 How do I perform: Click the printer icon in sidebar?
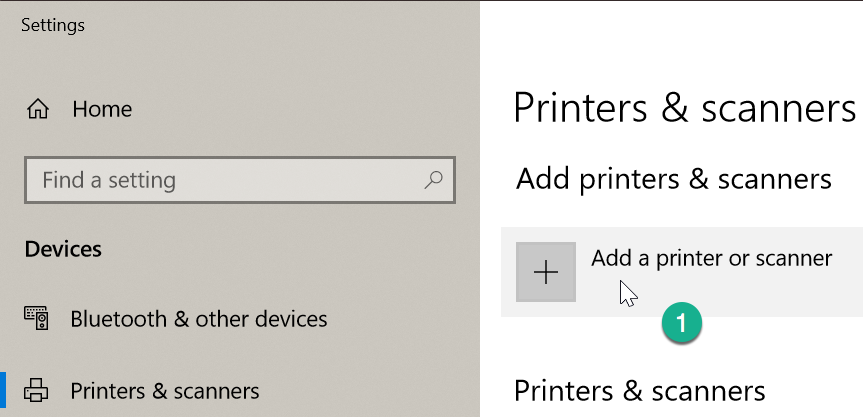pos(36,390)
